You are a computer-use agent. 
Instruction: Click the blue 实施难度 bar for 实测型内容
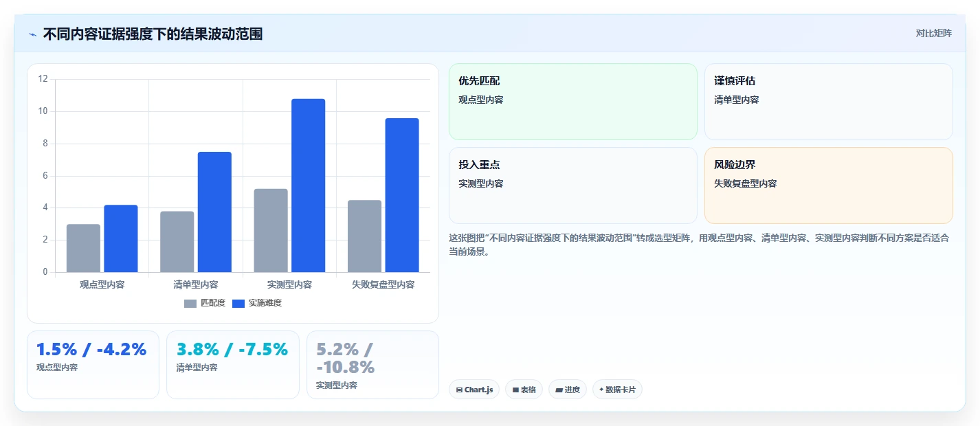point(308,186)
